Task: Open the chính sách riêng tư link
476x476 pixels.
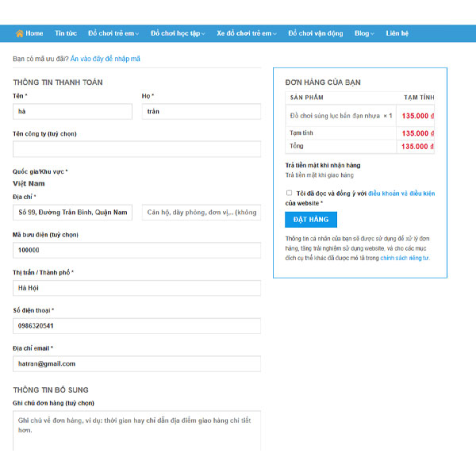Action: pos(405,258)
